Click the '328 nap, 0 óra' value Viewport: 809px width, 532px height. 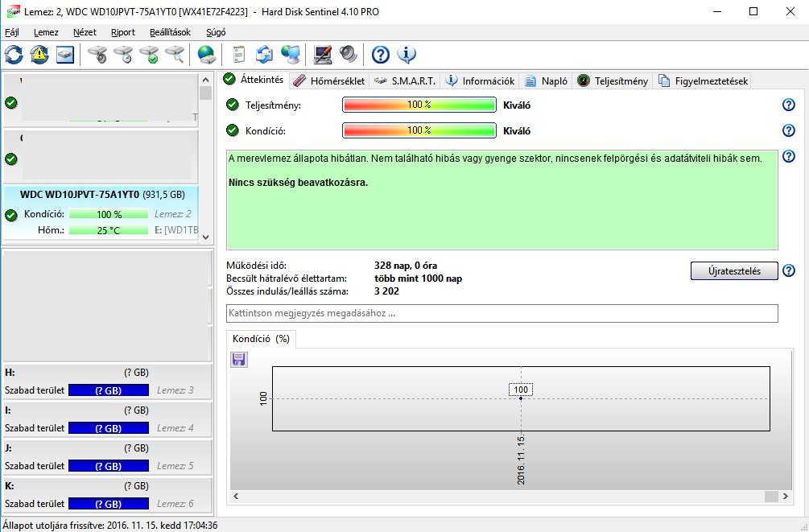tap(406, 266)
